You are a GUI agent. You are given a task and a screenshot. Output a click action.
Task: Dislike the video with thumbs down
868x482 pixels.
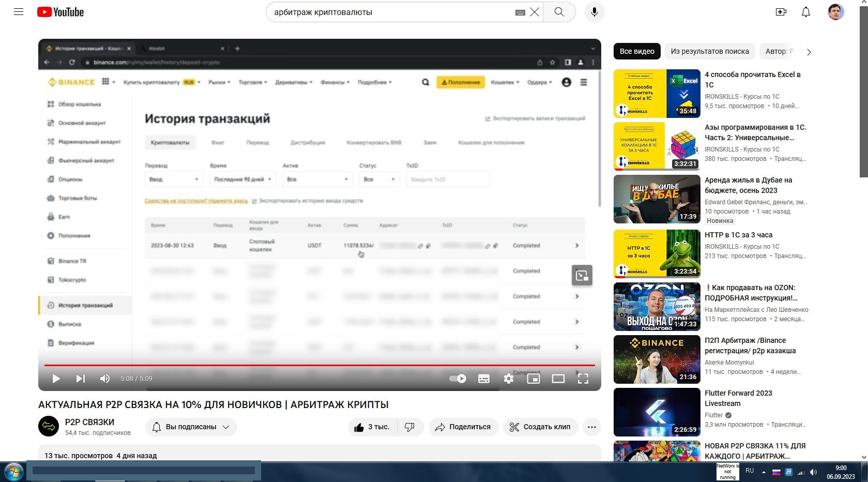coord(410,427)
